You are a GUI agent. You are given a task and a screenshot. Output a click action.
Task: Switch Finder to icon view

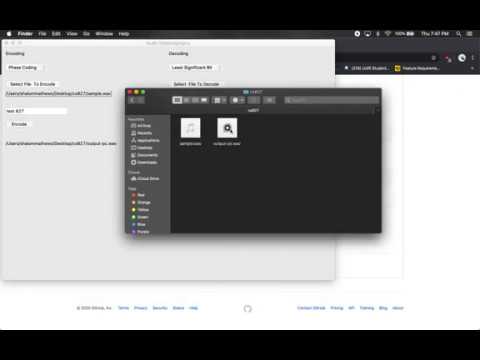(177, 100)
